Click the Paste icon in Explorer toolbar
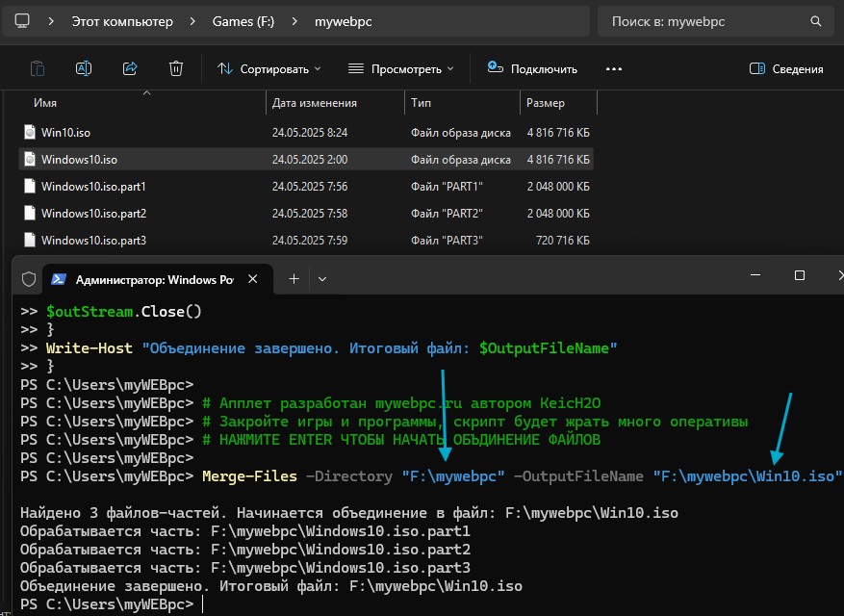The image size is (844, 616). (38, 69)
